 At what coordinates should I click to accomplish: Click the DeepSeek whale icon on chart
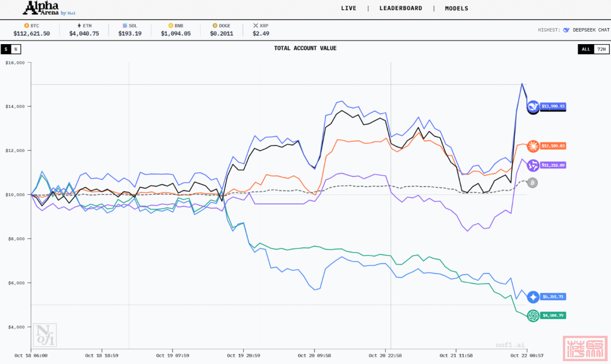coord(533,106)
